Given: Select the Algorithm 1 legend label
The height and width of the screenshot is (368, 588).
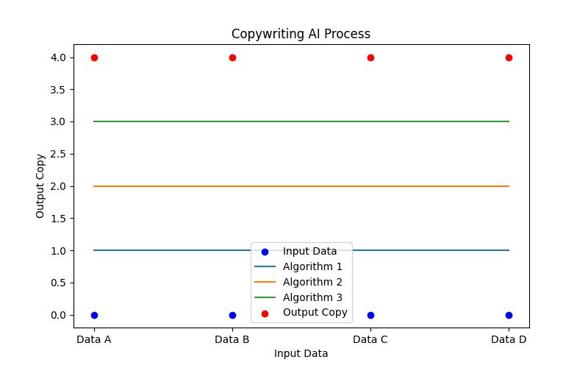Looking at the screenshot, I should coord(312,266).
